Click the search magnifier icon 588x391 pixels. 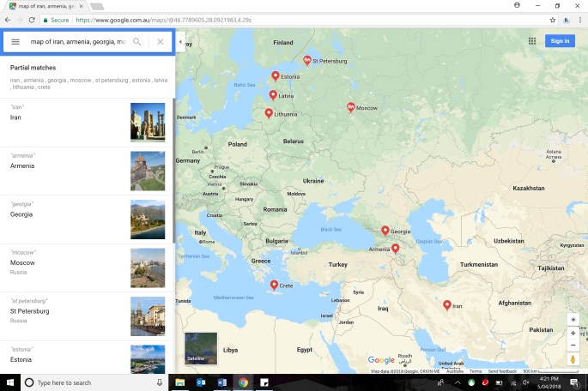(x=137, y=41)
